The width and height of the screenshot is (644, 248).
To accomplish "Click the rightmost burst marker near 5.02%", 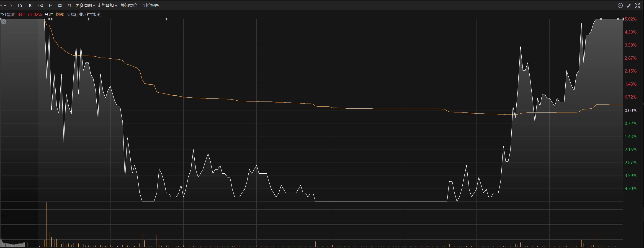I will point(618,19).
